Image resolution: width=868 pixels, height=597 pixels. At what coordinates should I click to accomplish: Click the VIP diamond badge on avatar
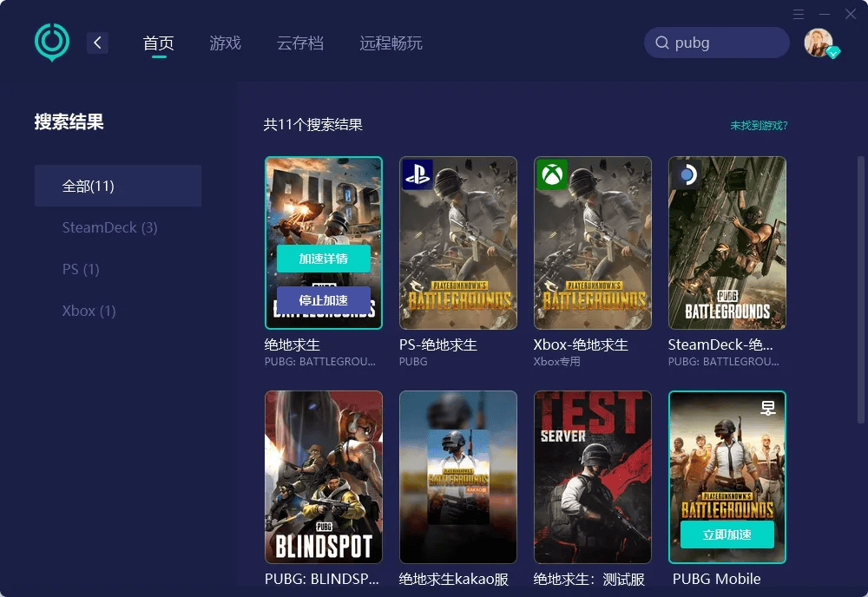[x=833, y=53]
